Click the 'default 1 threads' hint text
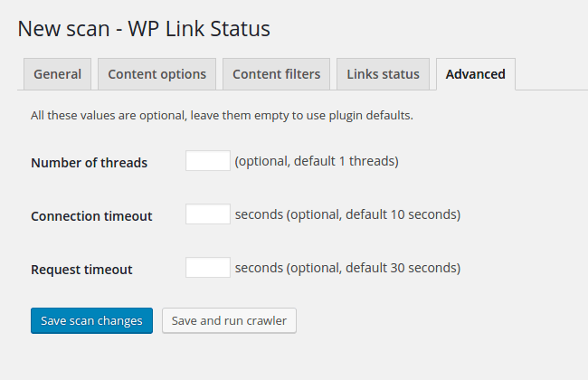 [346, 161]
